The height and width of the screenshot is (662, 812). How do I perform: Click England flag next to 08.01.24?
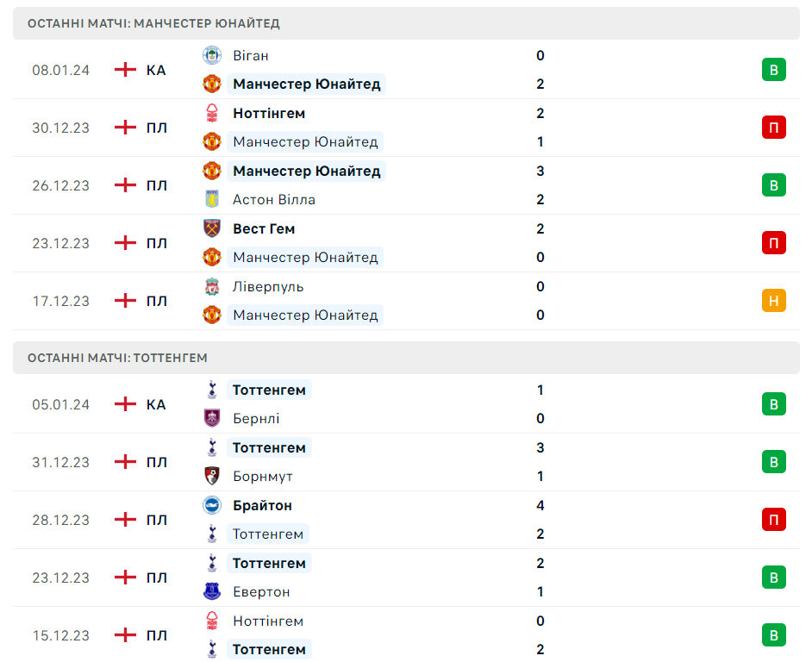pyautogui.click(x=126, y=70)
